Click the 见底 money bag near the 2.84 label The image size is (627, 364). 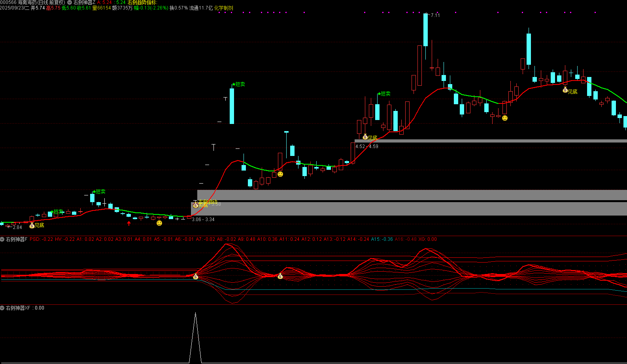click(32, 225)
